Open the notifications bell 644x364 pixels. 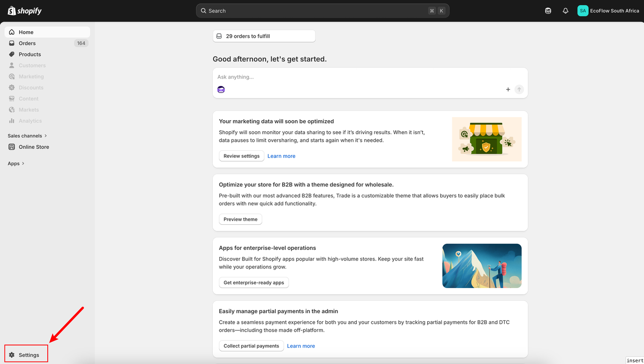click(x=566, y=11)
